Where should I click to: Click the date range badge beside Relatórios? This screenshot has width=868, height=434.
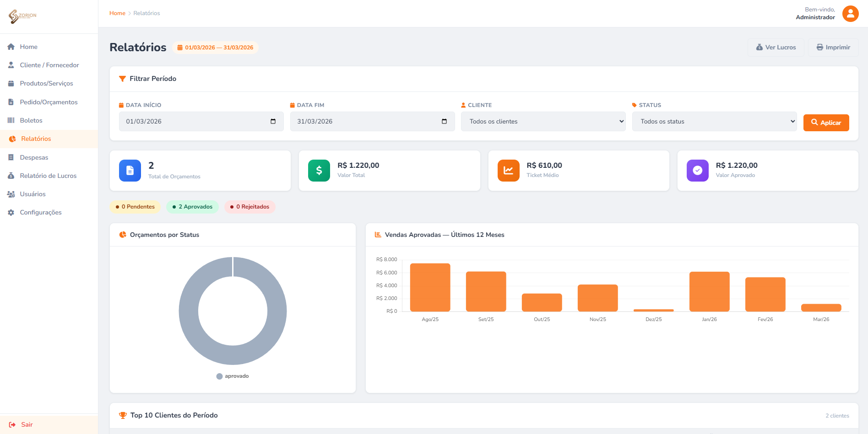click(215, 48)
